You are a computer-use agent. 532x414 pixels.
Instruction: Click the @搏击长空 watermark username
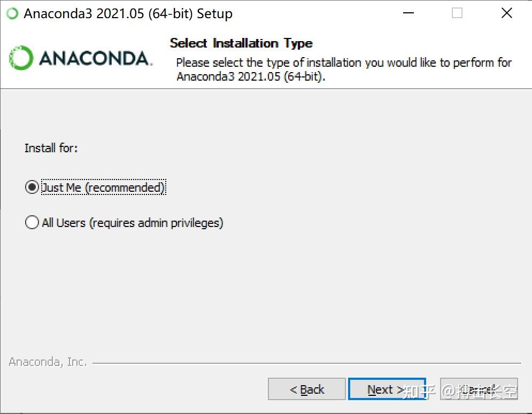point(479,392)
